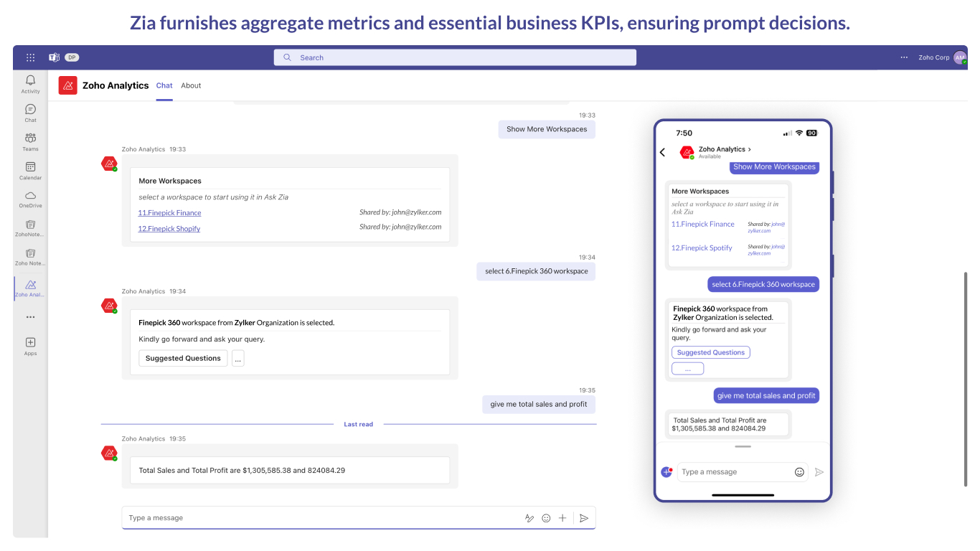Switch to the Chat tab
The image size is (980, 551).
[164, 85]
